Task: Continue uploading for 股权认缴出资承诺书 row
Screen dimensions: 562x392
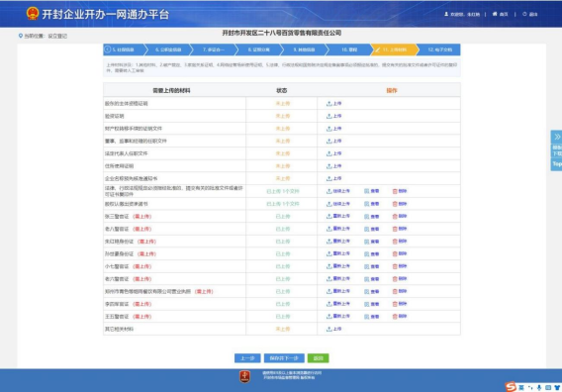Action: tap(338, 204)
